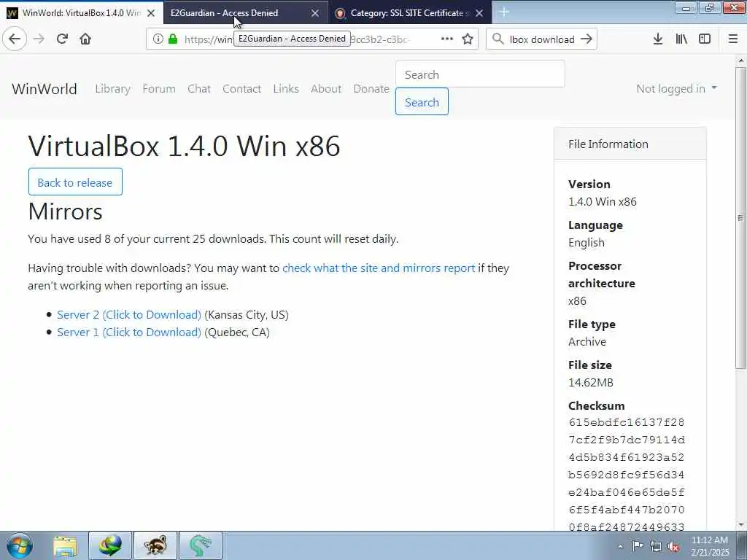Open Windows Explorer from taskbar

click(x=65, y=545)
